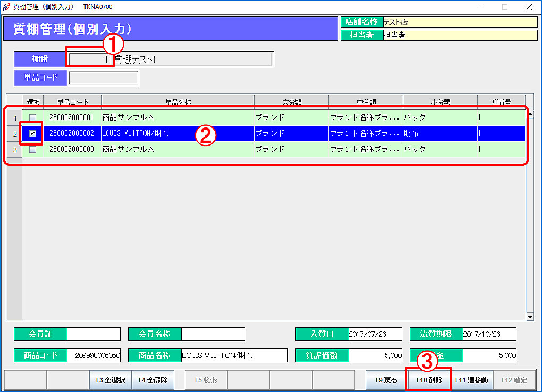Click the 中分類 cell in the first row
The width and height of the screenshot is (542, 392).
[x=365, y=117]
